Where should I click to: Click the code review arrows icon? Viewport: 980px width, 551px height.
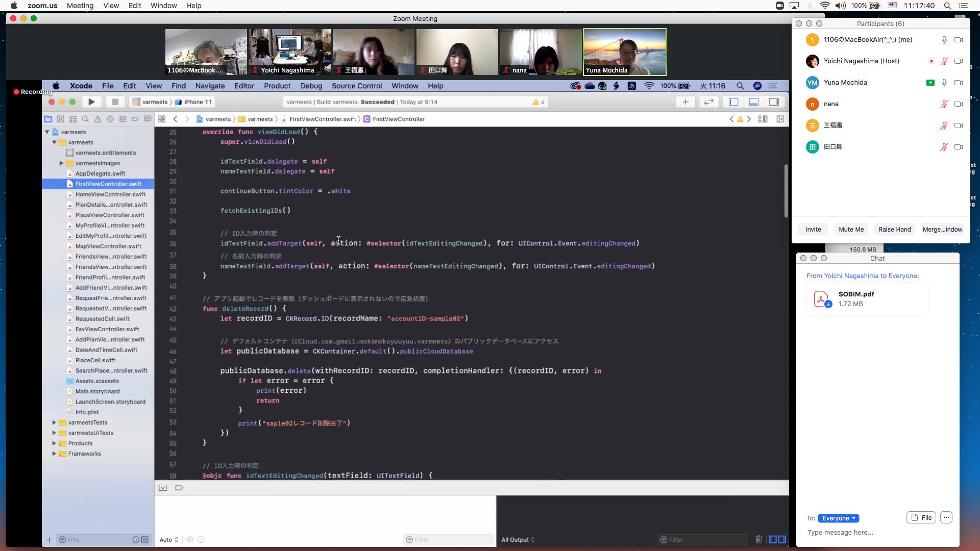click(708, 102)
